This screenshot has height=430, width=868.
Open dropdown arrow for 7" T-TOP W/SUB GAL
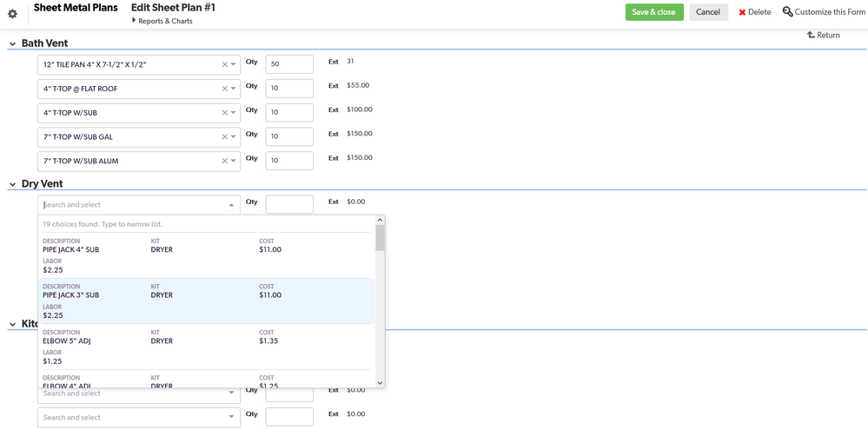[x=234, y=136]
